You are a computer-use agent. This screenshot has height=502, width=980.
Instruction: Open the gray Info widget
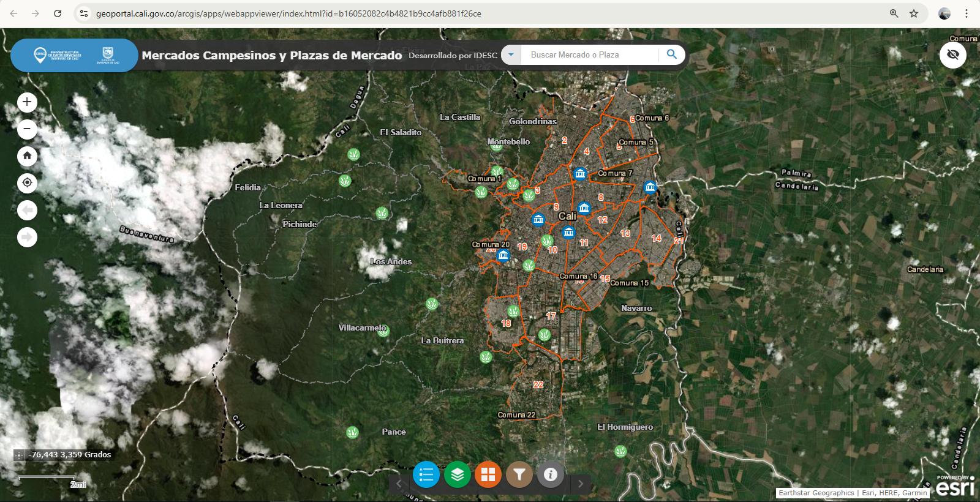[x=550, y=474]
